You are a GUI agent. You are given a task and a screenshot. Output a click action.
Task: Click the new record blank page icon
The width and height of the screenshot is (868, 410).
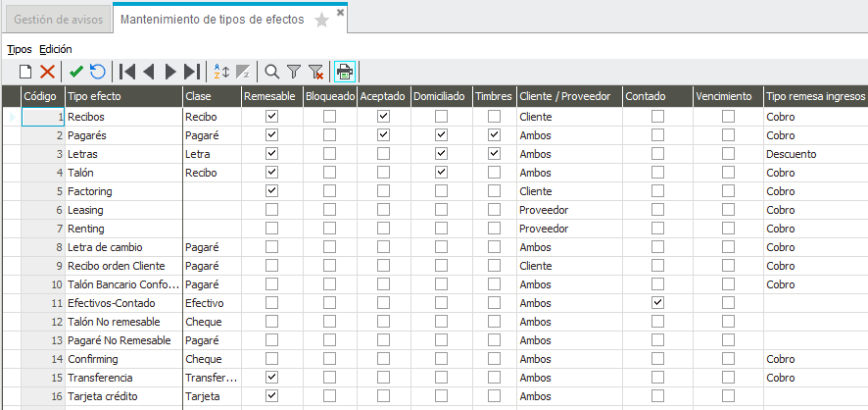pyautogui.click(x=25, y=71)
